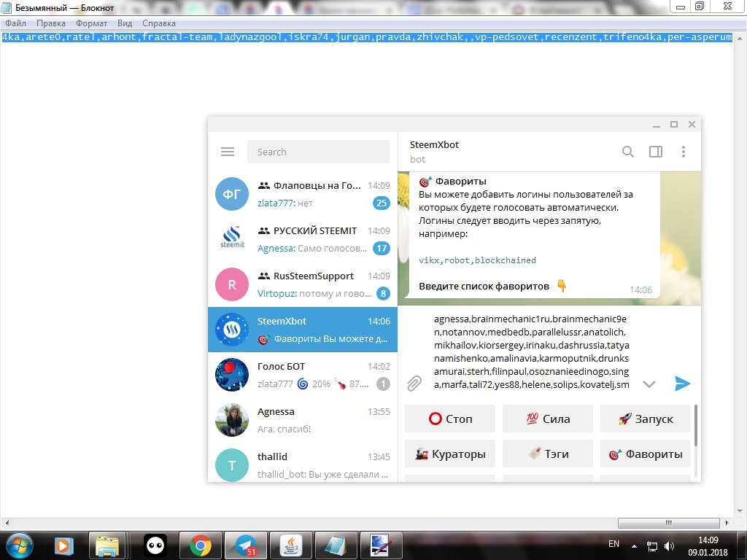
Task: Click the Telegram taskbar icon with the 51 badge
Action: pyautogui.click(x=245, y=545)
